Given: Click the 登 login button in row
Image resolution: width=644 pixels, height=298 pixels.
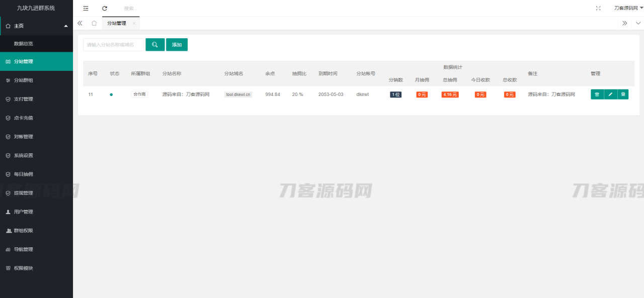Looking at the screenshot, I should click(x=623, y=94).
